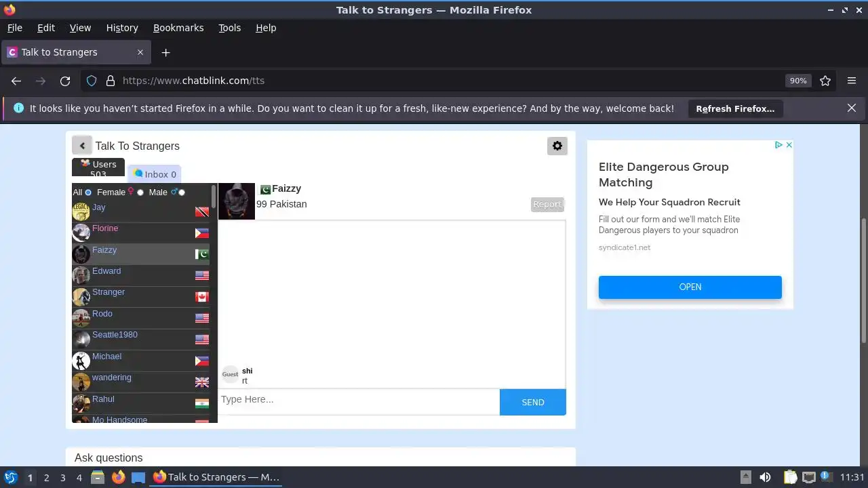The width and height of the screenshot is (868, 488).
Task: Dismiss the refresh Firefox notification bar
Action: click(852, 108)
